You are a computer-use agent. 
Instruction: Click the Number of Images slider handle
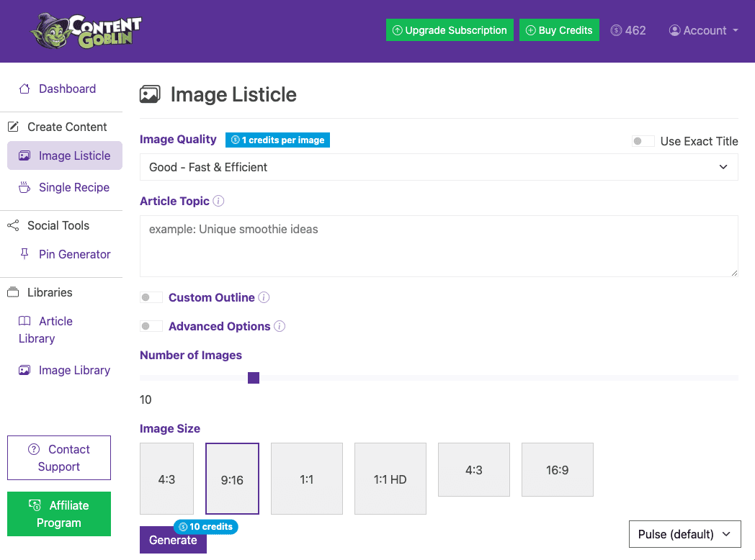click(x=254, y=378)
